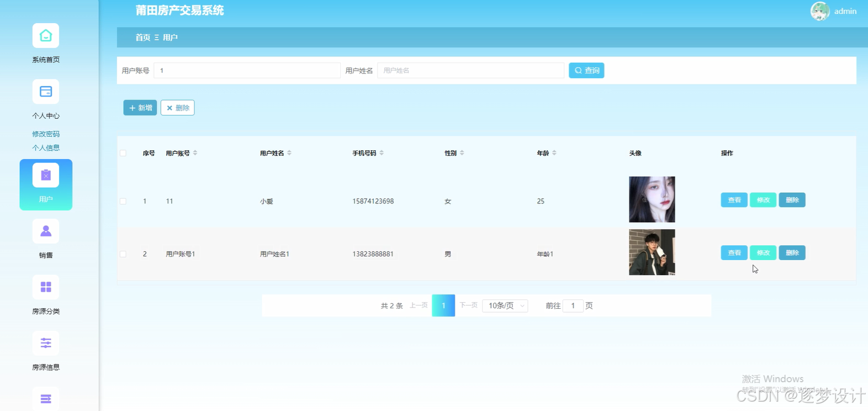Open the 房源信息 sliders icon
The image size is (868, 411).
click(46, 343)
